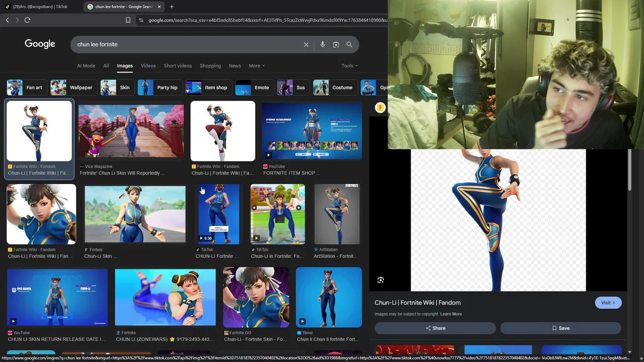Click the Google logo
Image resolution: width=644 pixels, height=362 pixels.
(40, 44)
